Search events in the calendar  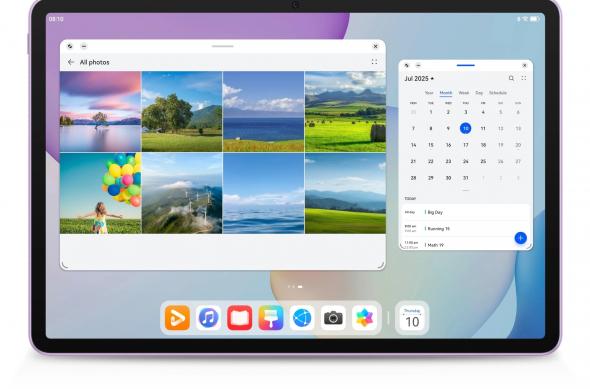(511, 78)
